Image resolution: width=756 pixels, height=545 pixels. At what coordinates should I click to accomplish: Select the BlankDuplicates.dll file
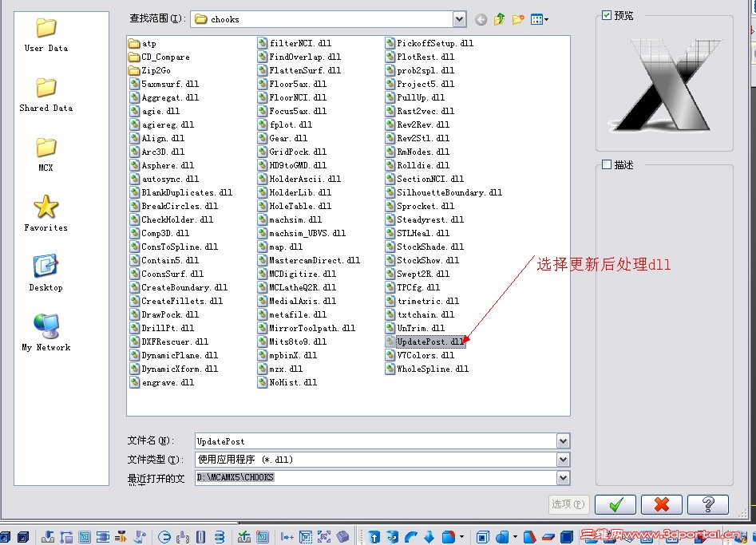click(181, 192)
